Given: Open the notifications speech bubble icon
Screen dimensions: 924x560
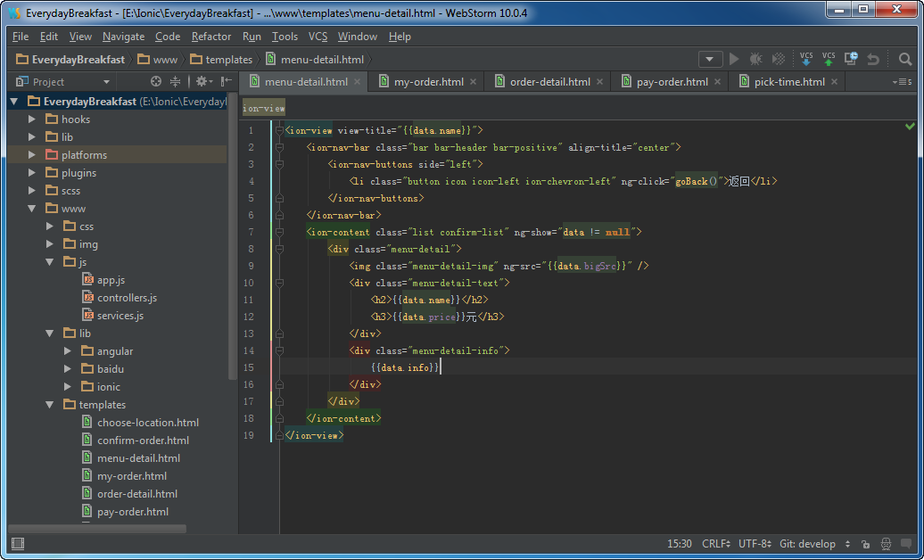Looking at the screenshot, I should [x=907, y=543].
